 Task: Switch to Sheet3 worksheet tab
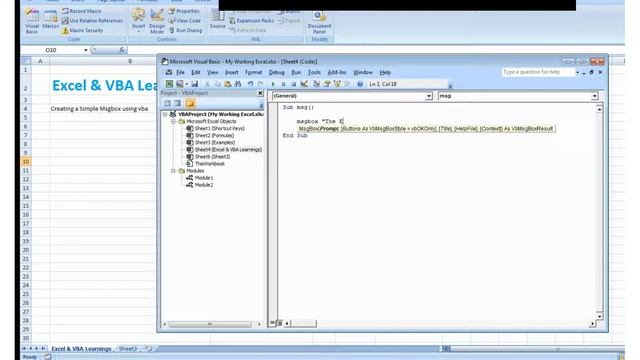point(128,349)
